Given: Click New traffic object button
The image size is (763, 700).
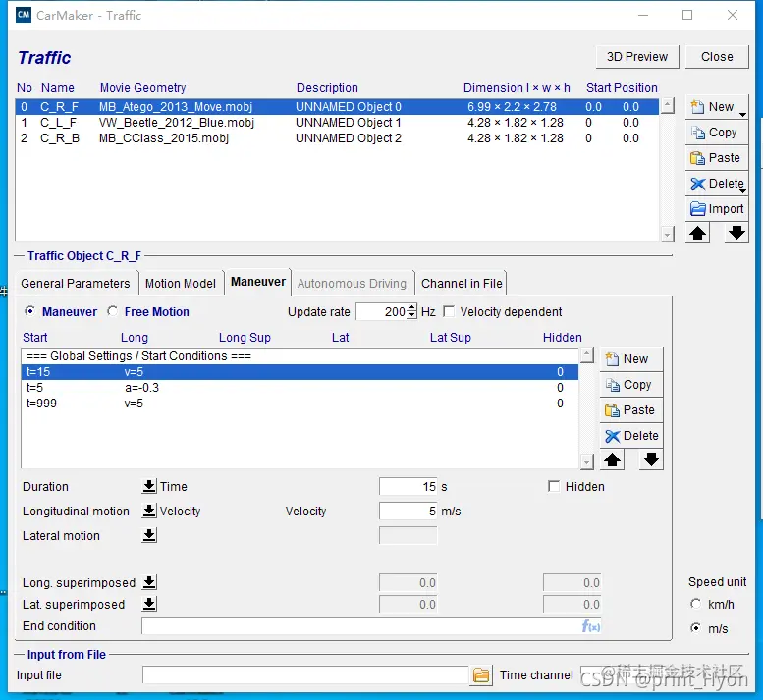Looking at the screenshot, I should [716, 107].
